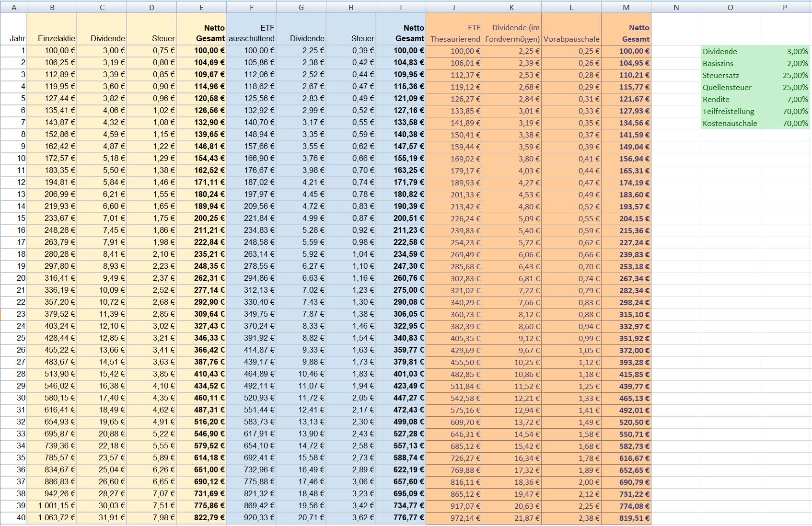Click row header 23

13,314
